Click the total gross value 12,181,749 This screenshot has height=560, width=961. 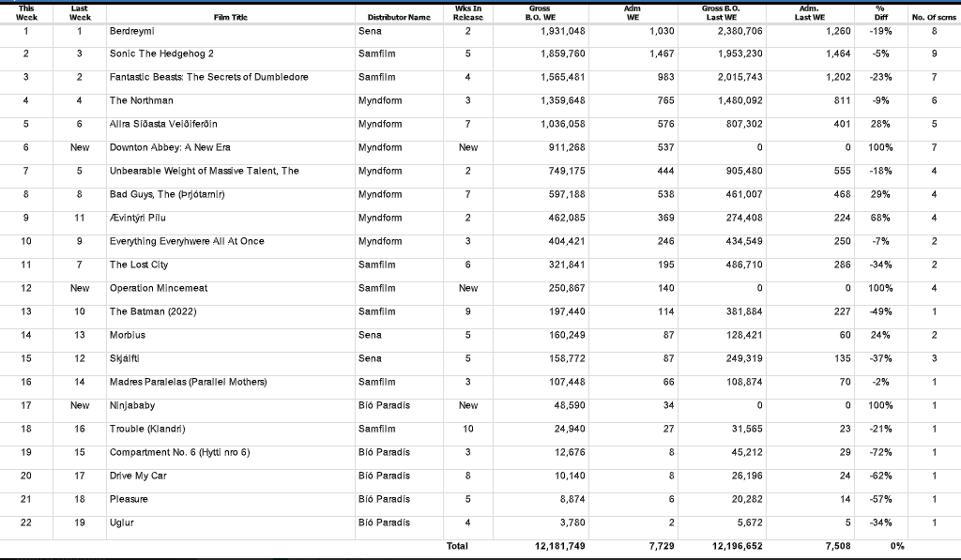click(557, 546)
